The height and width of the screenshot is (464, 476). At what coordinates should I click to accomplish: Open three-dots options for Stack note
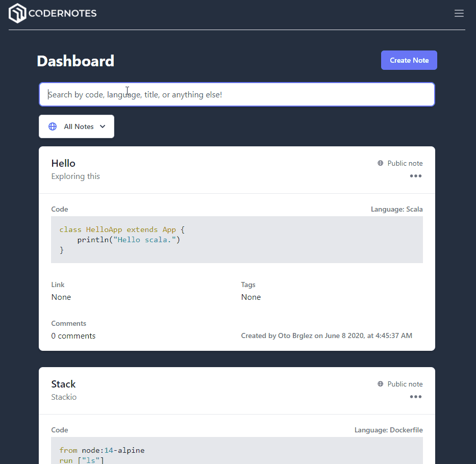[416, 397]
